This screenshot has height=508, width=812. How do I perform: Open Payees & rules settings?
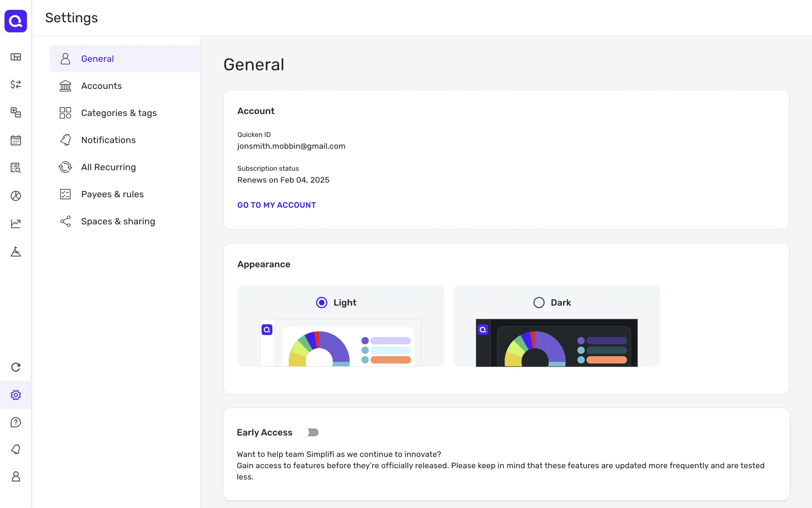point(112,194)
